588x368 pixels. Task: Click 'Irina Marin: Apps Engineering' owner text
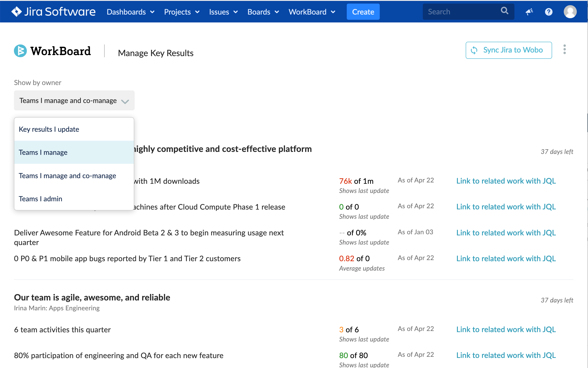57,308
